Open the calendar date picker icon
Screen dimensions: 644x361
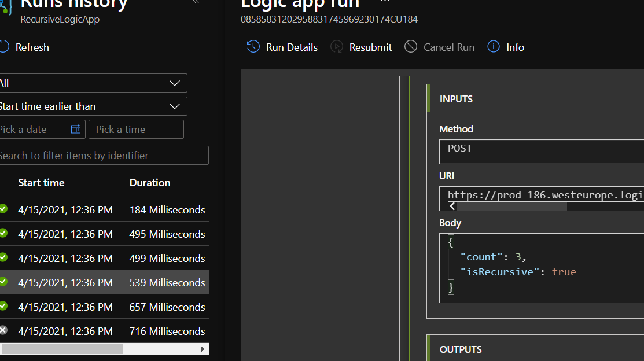(76, 129)
